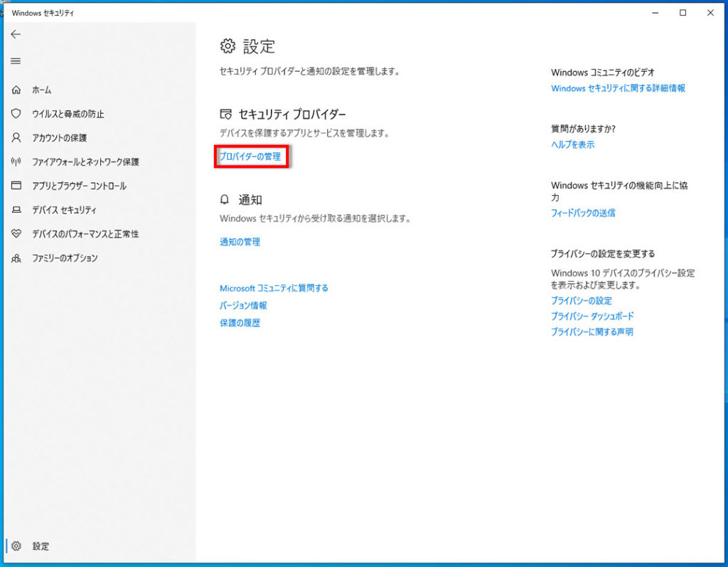Click the app and browser control icon
This screenshot has height=567, width=728.
16,186
